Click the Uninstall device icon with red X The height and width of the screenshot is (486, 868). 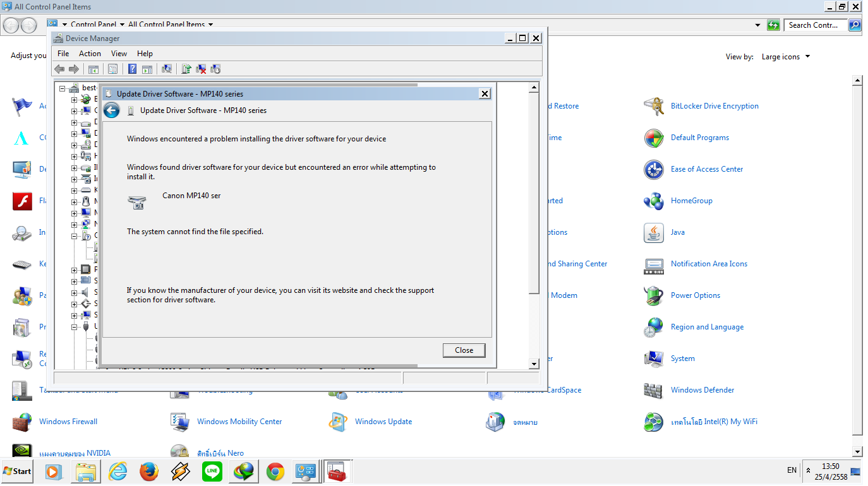201,69
